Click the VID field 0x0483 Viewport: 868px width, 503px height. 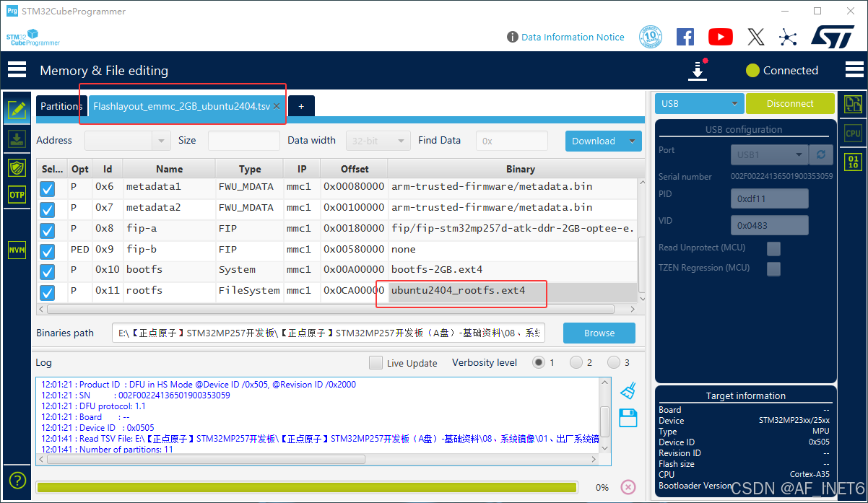(x=770, y=225)
